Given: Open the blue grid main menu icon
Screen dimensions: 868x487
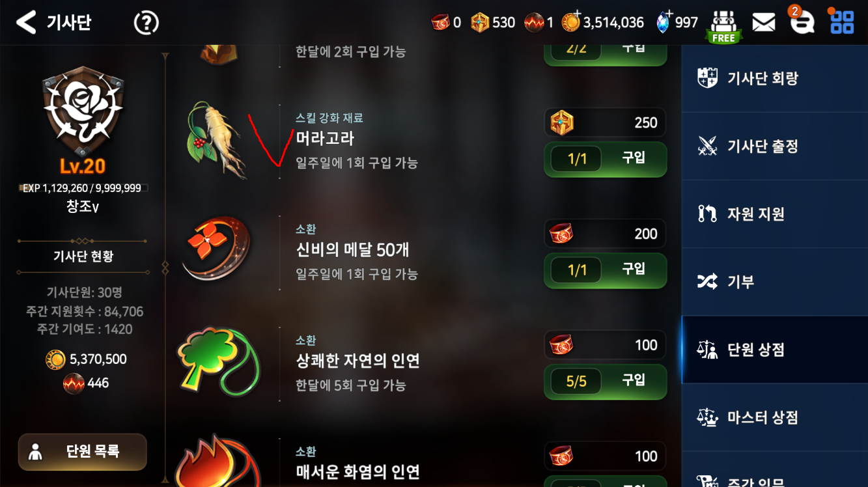Looking at the screenshot, I should pyautogui.click(x=841, y=22).
